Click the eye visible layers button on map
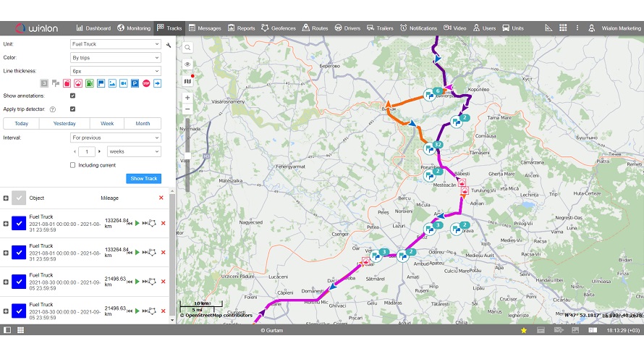The height and width of the screenshot is (362, 644). [x=187, y=64]
